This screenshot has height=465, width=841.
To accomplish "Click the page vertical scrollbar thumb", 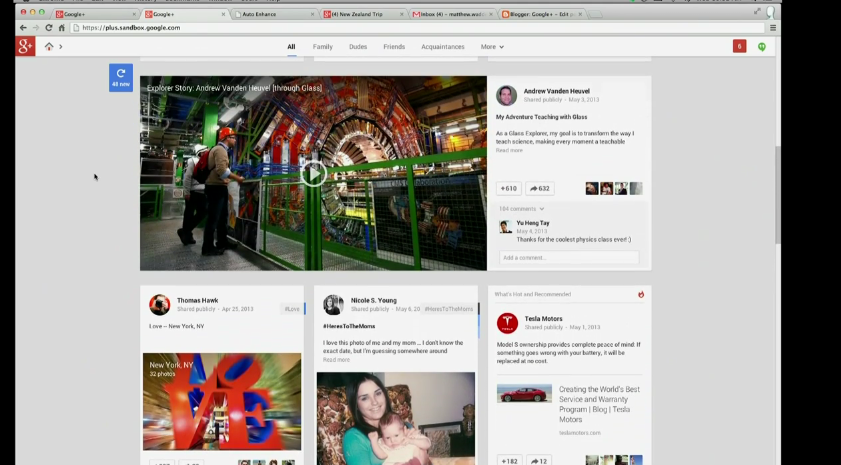I will click(778, 195).
